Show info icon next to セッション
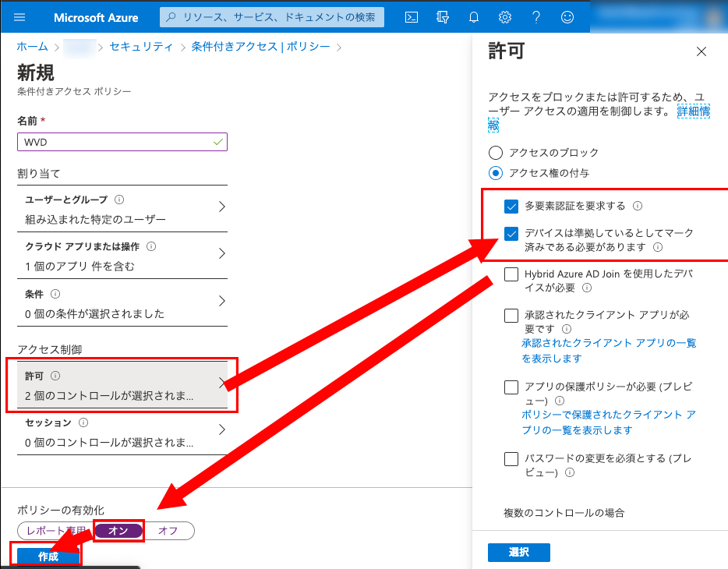This screenshot has width=728, height=569. (83, 422)
